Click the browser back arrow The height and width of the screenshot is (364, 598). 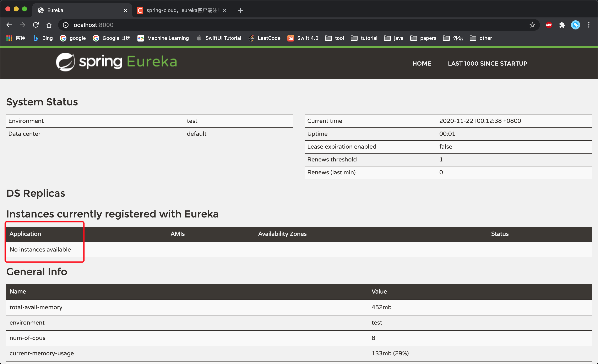coord(9,25)
